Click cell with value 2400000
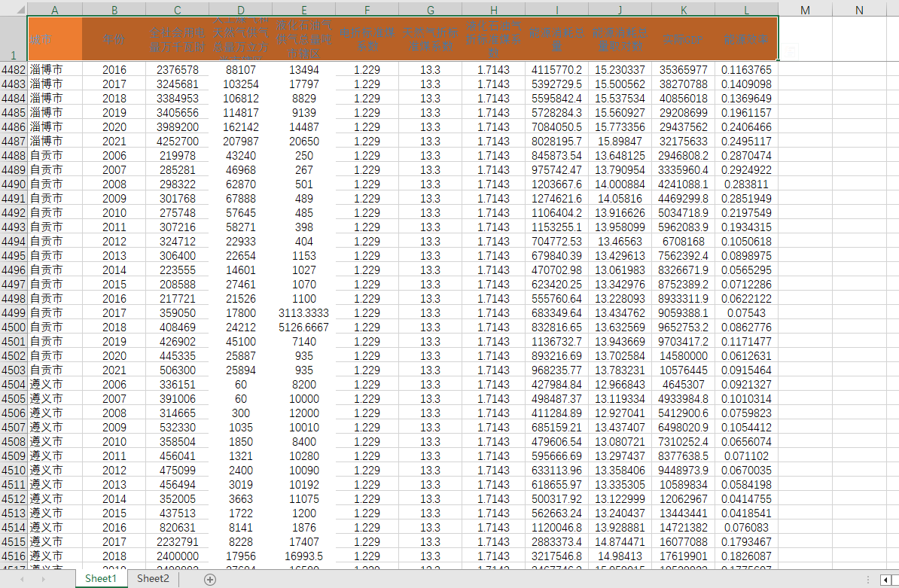Image resolution: width=899 pixels, height=588 pixels. [x=177, y=556]
